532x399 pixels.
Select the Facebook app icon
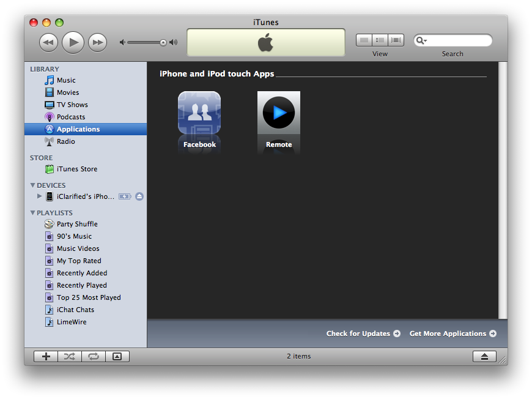point(199,113)
